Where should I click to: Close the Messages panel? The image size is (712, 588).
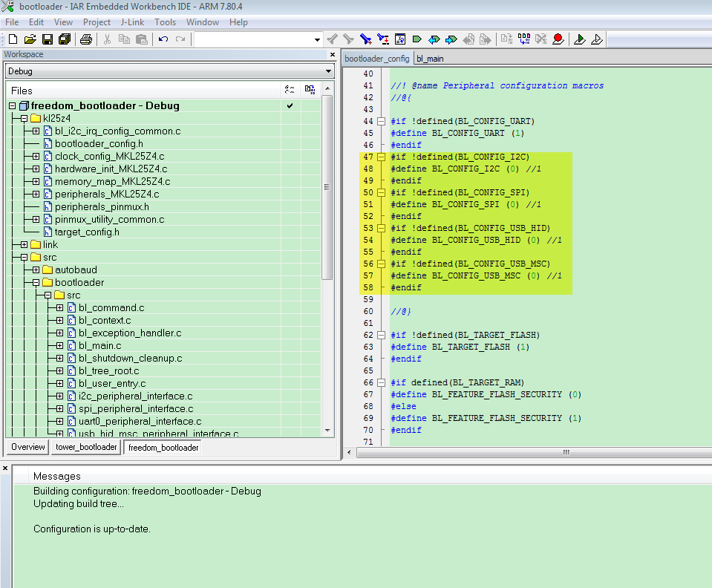pyautogui.click(x=5, y=468)
